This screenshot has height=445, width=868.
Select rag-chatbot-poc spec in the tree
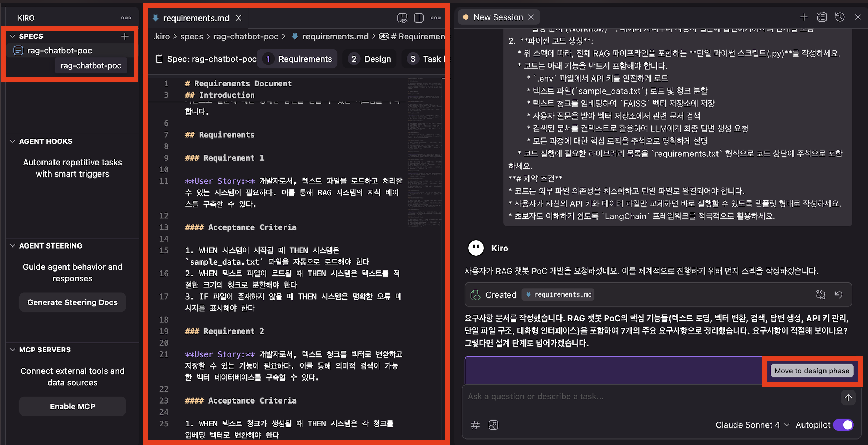coord(59,51)
